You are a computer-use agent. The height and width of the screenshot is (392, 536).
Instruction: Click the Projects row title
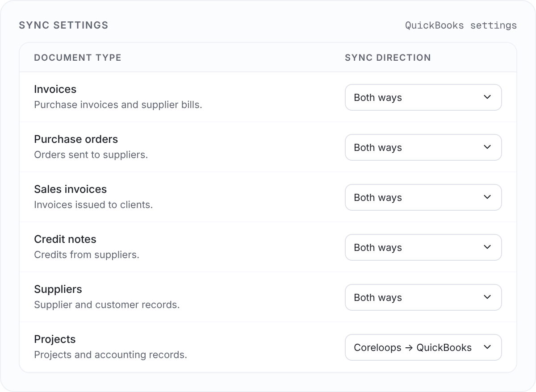point(55,339)
